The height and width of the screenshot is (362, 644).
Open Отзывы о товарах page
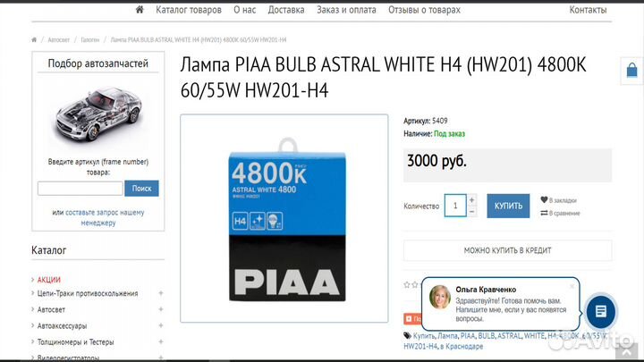[x=424, y=10]
